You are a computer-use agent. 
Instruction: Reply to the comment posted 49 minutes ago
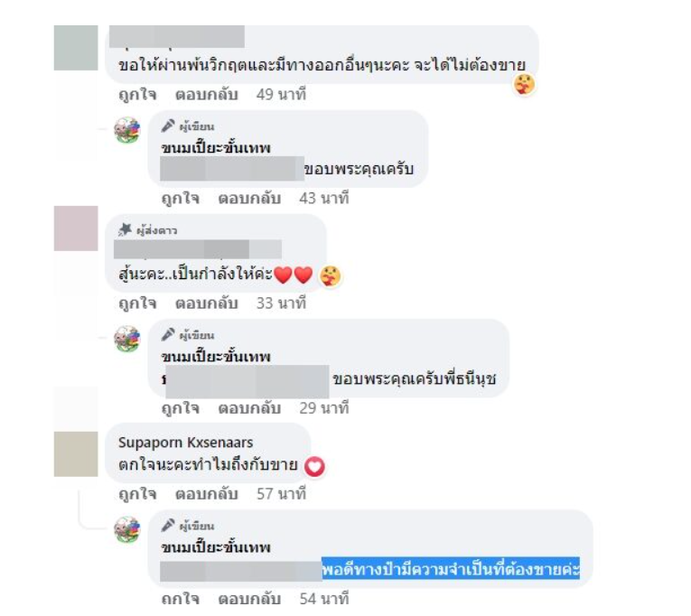click(207, 94)
